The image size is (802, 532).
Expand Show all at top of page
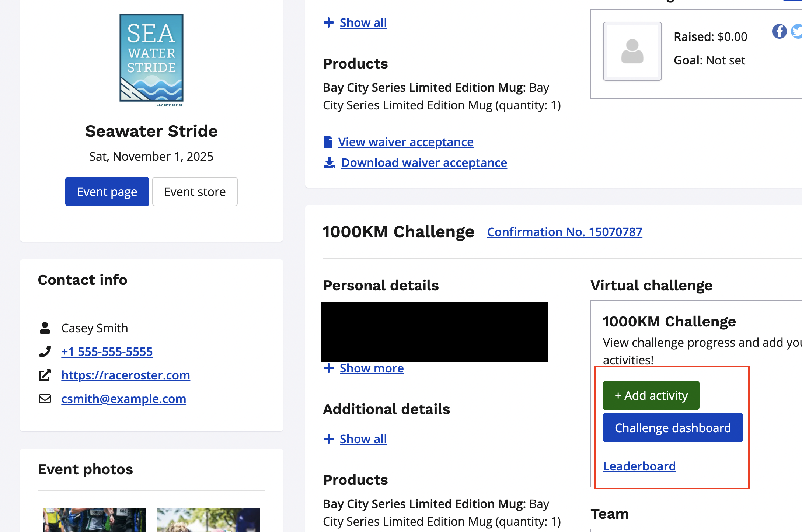363,23
